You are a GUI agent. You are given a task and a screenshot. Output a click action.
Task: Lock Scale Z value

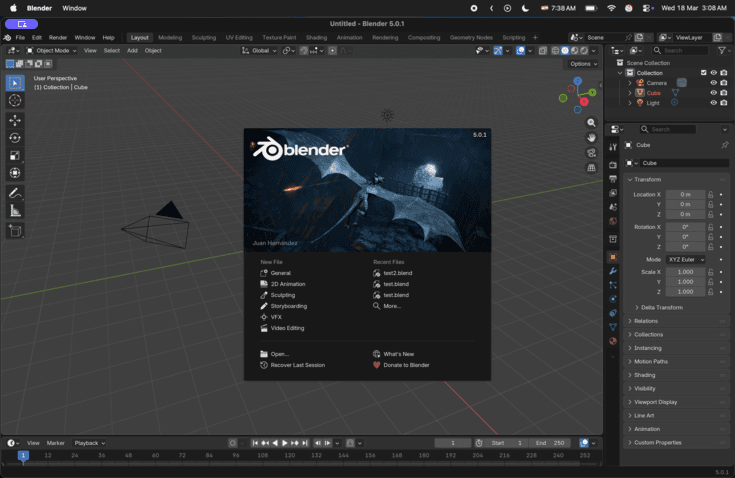coord(711,291)
